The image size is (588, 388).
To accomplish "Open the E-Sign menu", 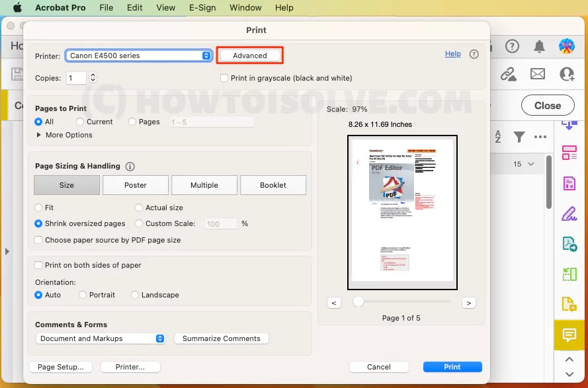I will click(202, 7).
